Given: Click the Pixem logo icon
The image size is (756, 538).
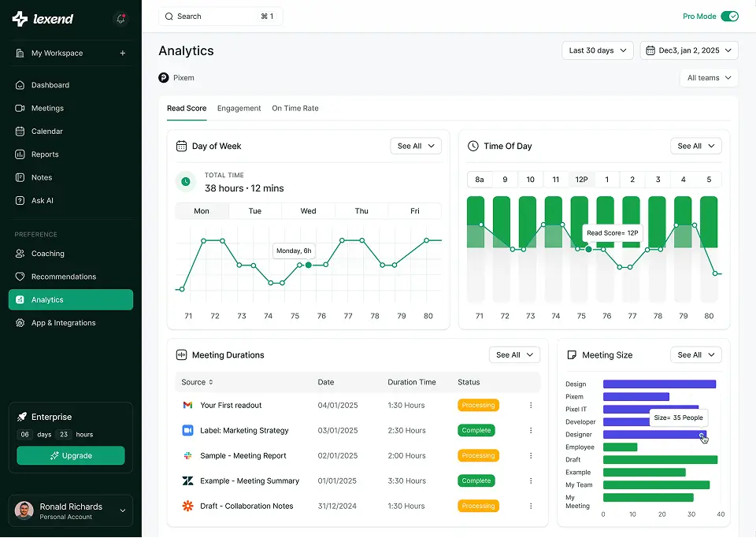Looking at the screenshot, I should tap(164, 78).
